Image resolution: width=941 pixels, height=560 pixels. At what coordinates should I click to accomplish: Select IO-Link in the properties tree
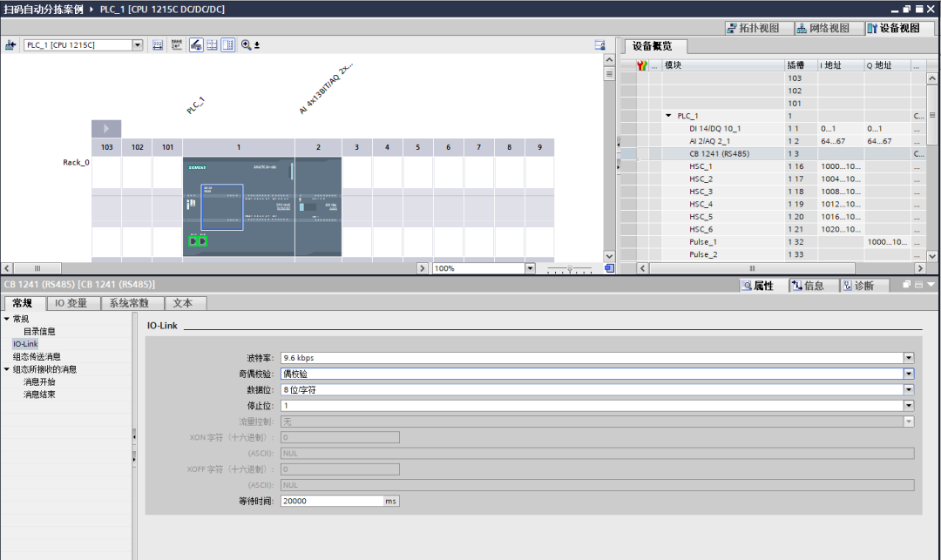coord(25,343)
